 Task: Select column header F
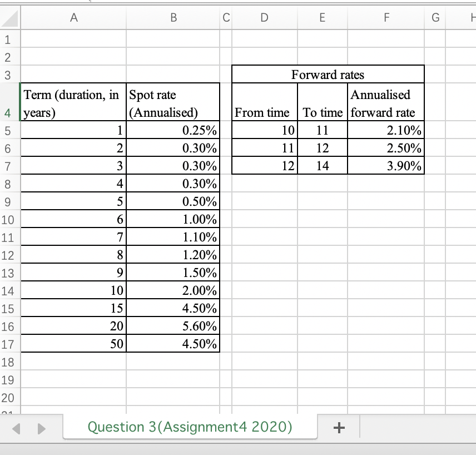(x=386, y=17)
